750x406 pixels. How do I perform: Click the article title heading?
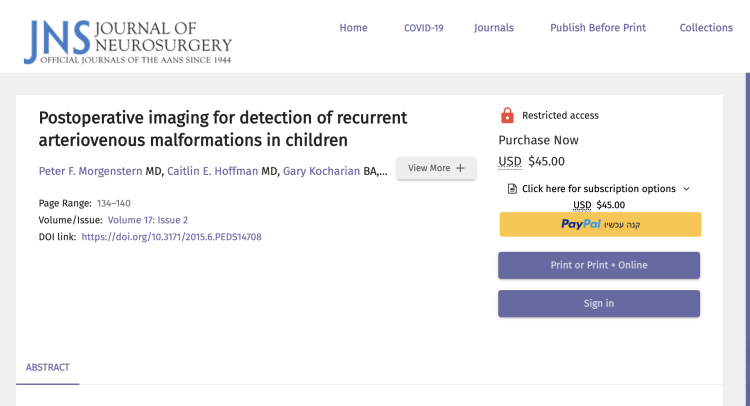pos(222,128)
